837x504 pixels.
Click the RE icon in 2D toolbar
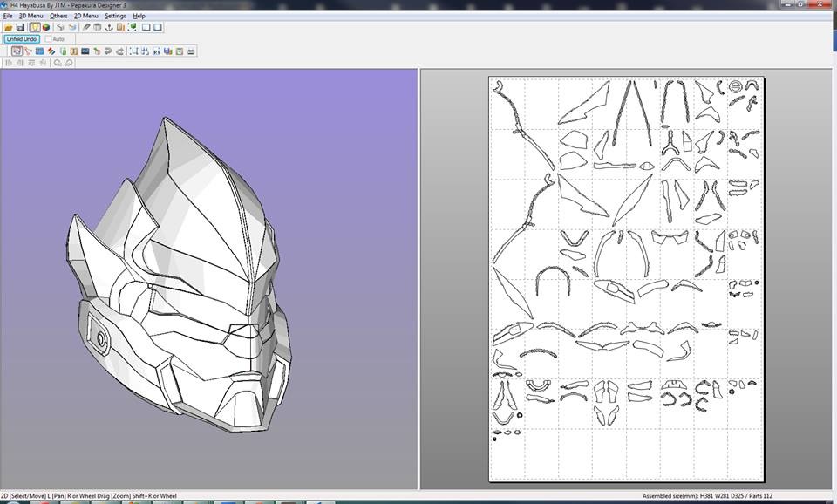tap(156, 51)
